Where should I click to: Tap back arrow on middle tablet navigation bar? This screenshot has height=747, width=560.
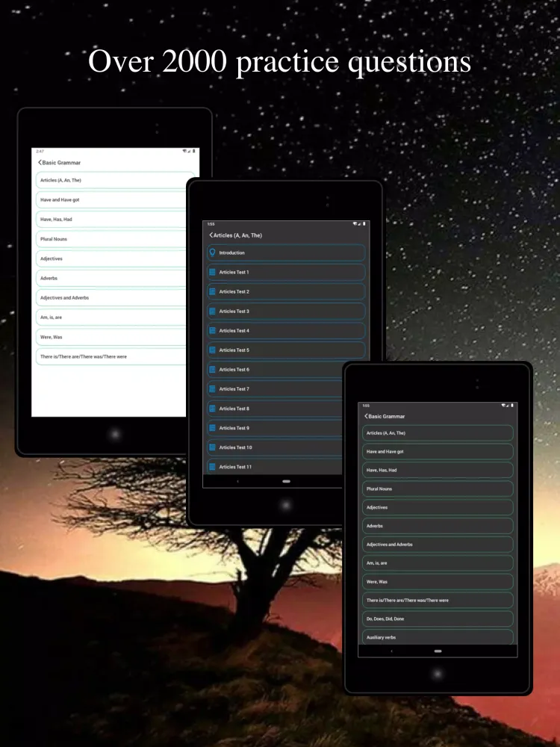(x=237, y=481)
